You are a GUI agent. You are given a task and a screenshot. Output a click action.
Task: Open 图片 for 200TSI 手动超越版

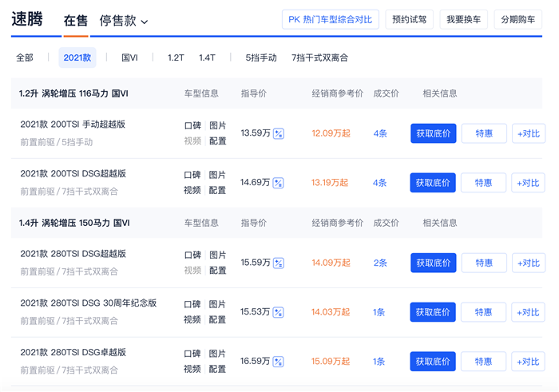(217, 126)
